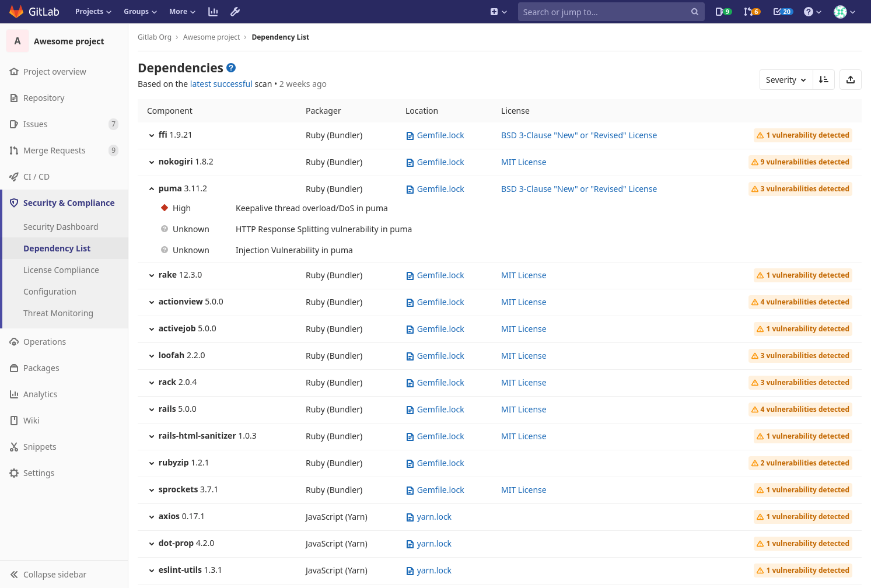Open the MIT License link for rake
Viewport: 871px width, 588px height.
tap(523, 275)
